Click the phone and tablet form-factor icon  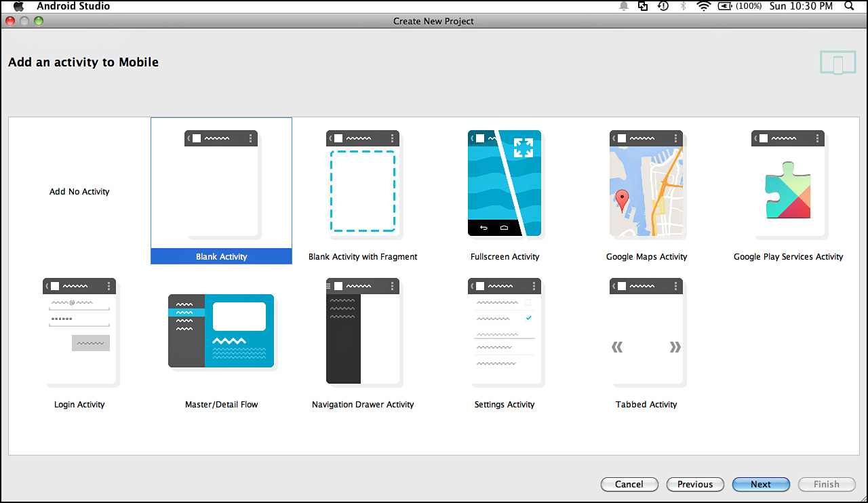click(x=837, y=62)
